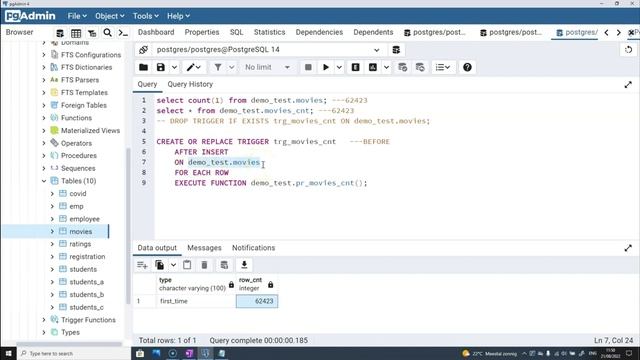This screenshot has height=360, width=640.
Task: Switch to the Query History tab
Action: pyautogui.click(x=190, y=84)
